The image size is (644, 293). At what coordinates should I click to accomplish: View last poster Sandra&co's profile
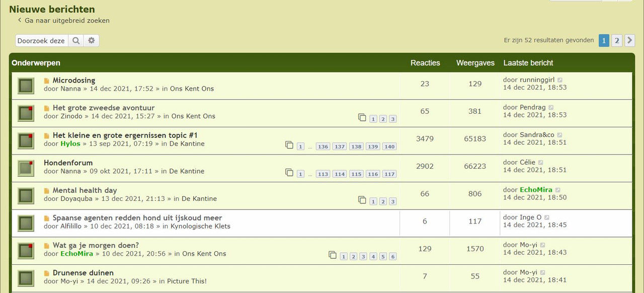coord(537,135)
